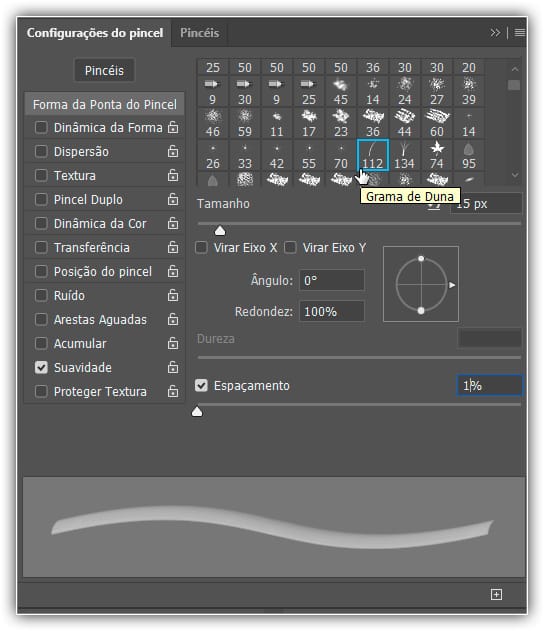Toggle the lock icon for Arestas Aguadas
This screenshot has width=544, height=631.
[x=173, y=319]
